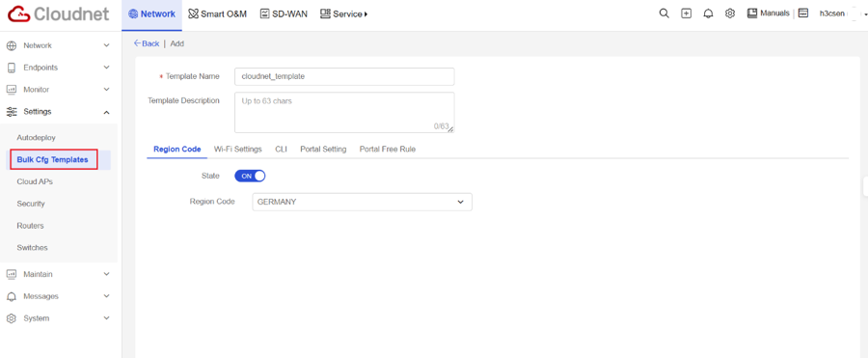Screen dimensions: 868x358
Task: Open Manuals from the header
Action: (x=769, y=14)
